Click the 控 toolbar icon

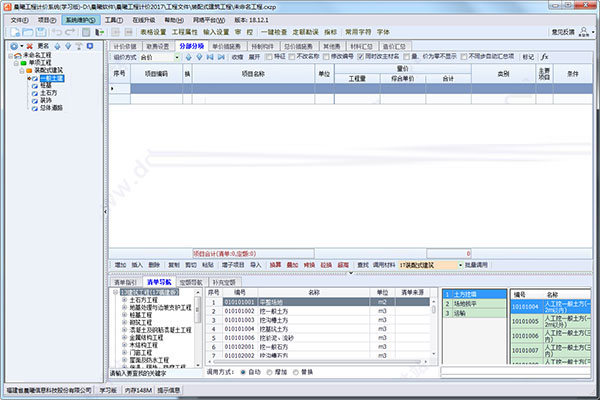click(x=250, y=33)
